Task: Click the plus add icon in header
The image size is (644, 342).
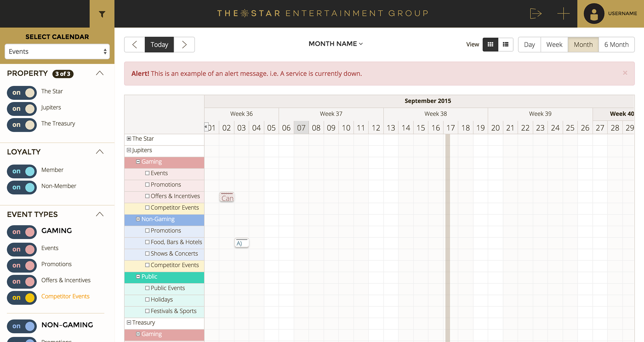Action: click(x=563, y=14)
